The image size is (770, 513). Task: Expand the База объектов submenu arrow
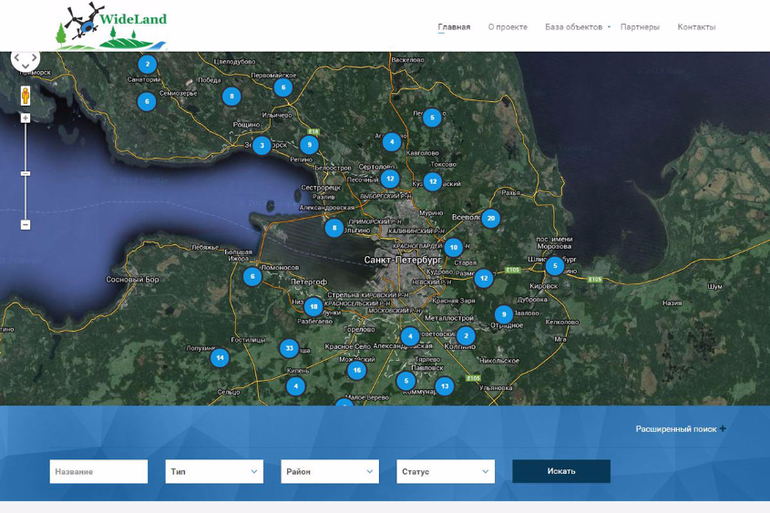click(x=609, y=27)
